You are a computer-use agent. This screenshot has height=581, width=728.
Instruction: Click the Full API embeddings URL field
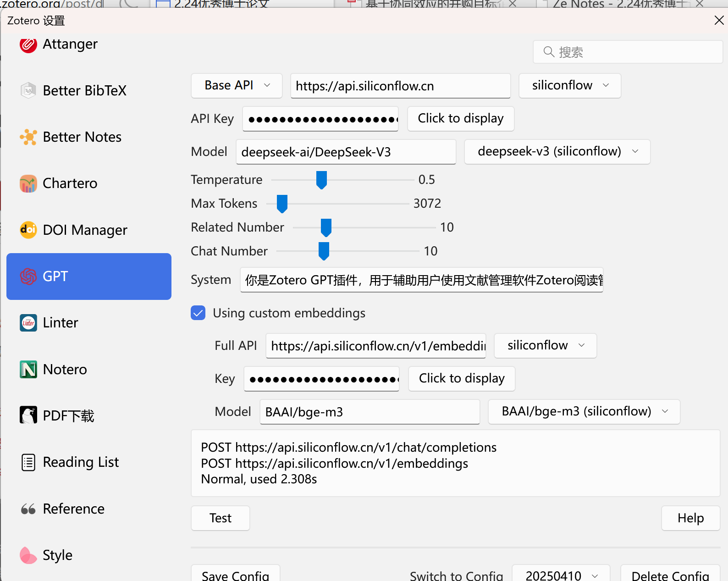coord(376,346)
